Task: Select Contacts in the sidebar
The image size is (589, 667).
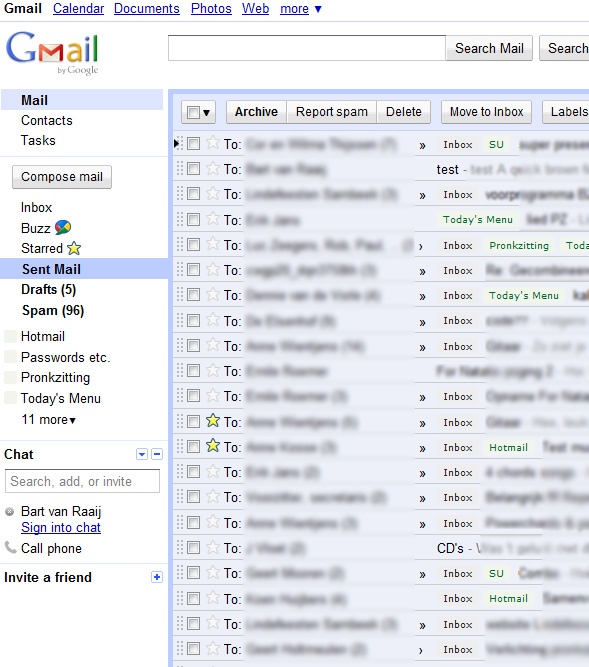Action: (47, 120)
